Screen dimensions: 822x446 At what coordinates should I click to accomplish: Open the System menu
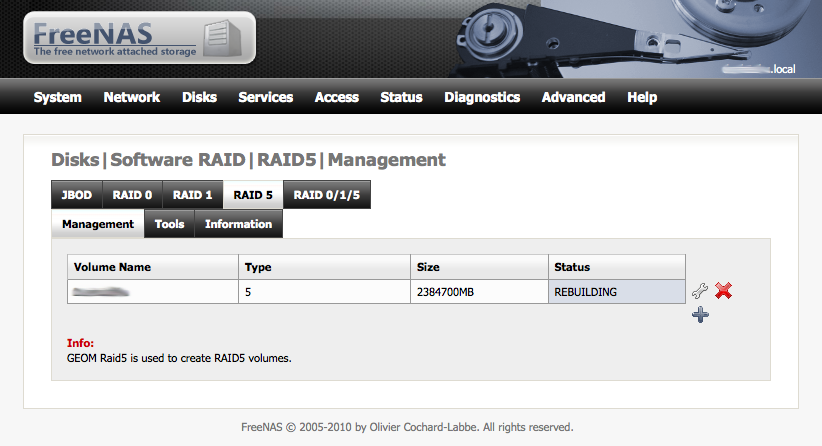click(x=57, y=97)
